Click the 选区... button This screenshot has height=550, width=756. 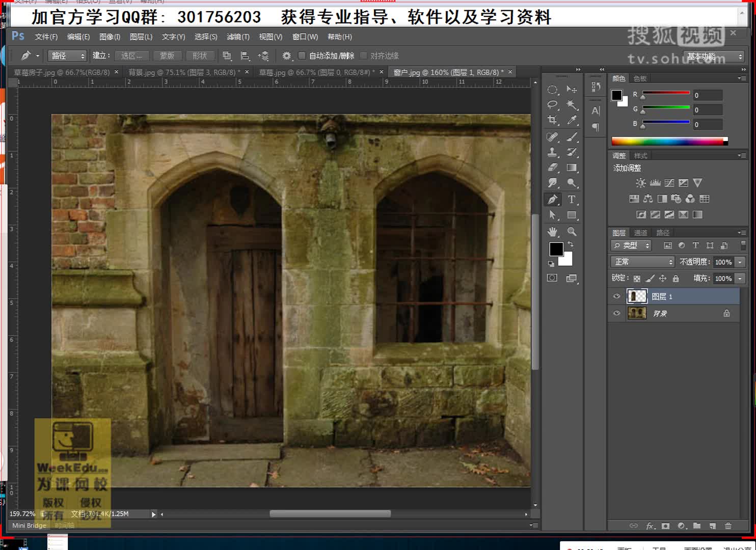[131, 56]
